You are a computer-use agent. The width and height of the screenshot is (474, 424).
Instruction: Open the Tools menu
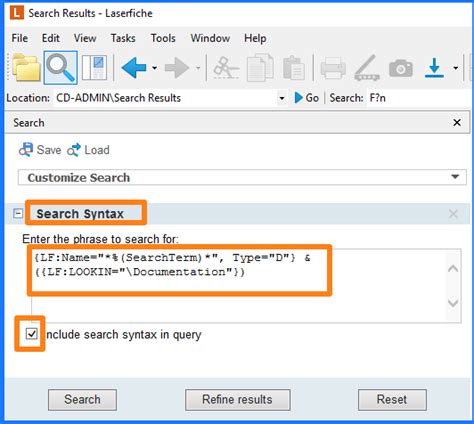163,38
